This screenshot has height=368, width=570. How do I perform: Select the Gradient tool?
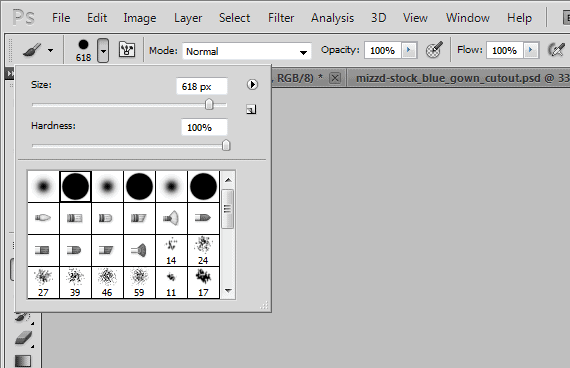pos(23,361)
